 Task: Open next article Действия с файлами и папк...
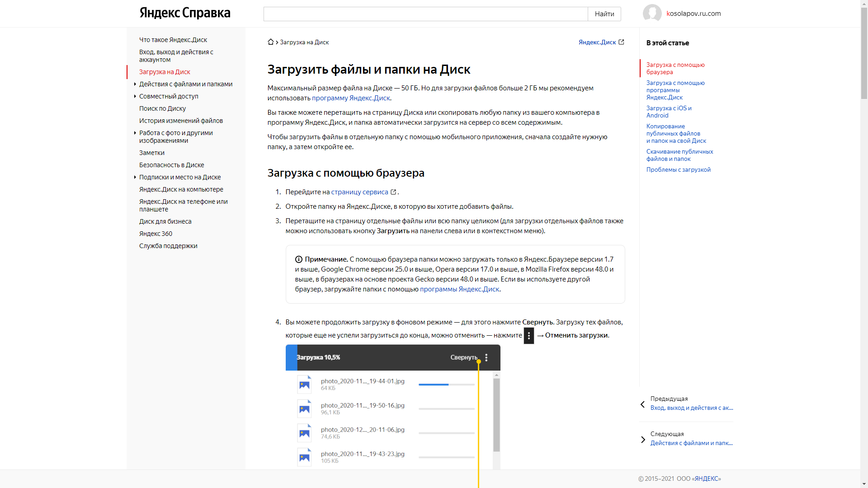692,443
